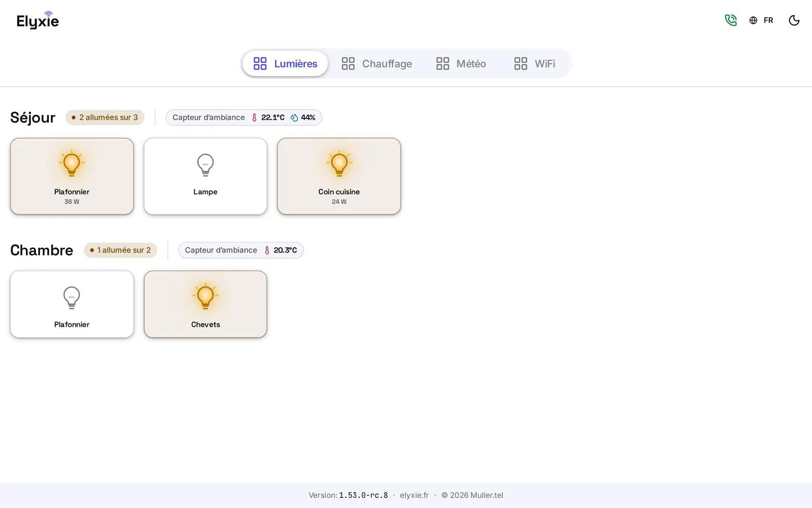Click the thermometer icon in Chambre sensor
This screenshot has width=812, height=508.
(x=267, y=250)
